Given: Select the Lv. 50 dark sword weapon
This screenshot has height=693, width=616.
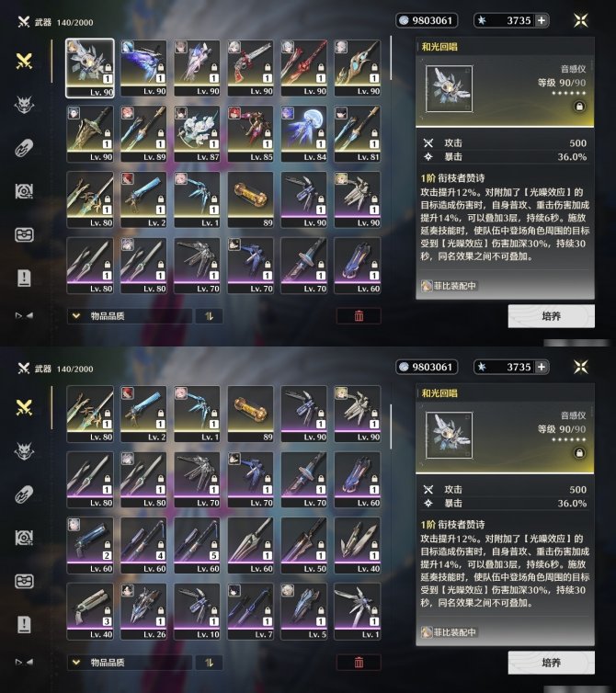Looking at the screenshot, I should tap(303, 545).
